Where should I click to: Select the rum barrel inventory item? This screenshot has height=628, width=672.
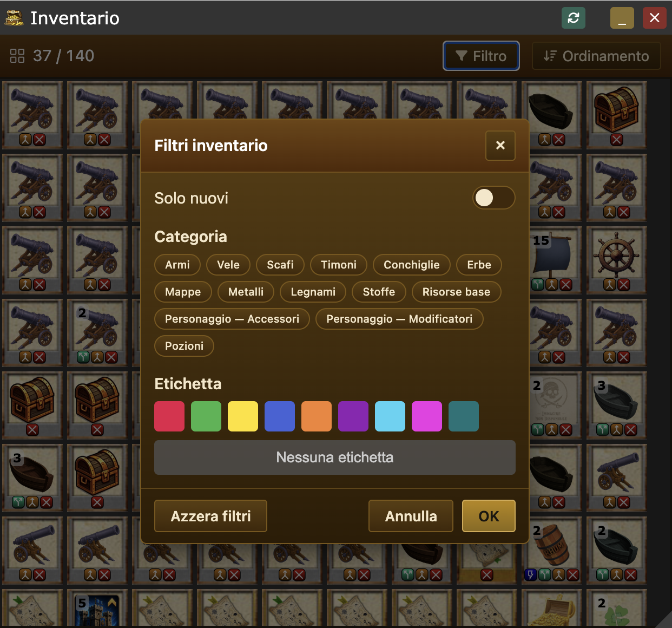pos(551,551)
